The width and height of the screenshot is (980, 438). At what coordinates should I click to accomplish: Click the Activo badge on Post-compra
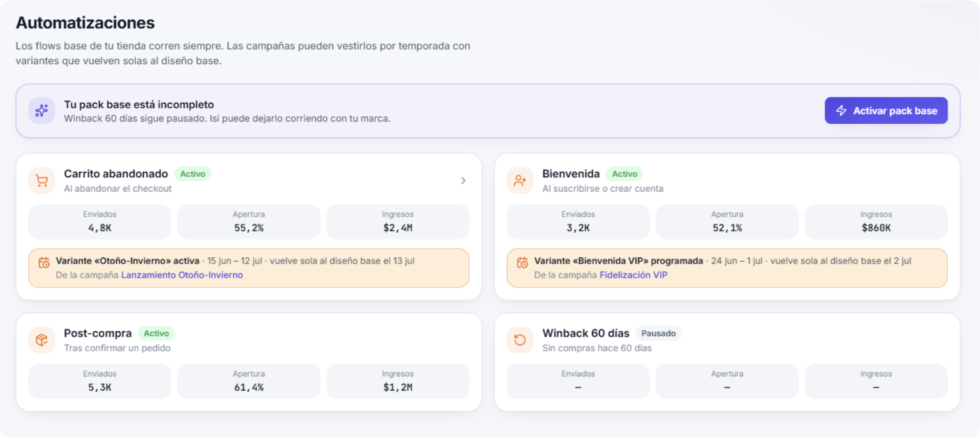[x=156, y=333]
